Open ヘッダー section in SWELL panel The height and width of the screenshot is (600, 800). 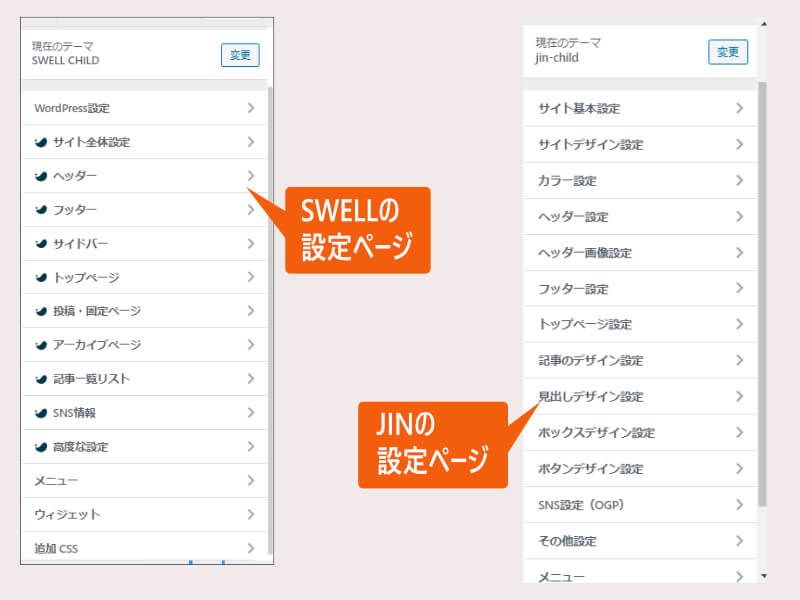click(x=145, y=176)
